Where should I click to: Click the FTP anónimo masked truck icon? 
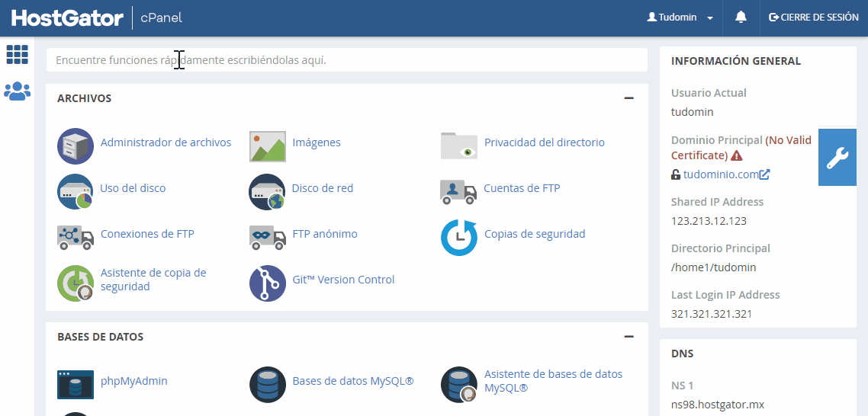coord(268,237)
